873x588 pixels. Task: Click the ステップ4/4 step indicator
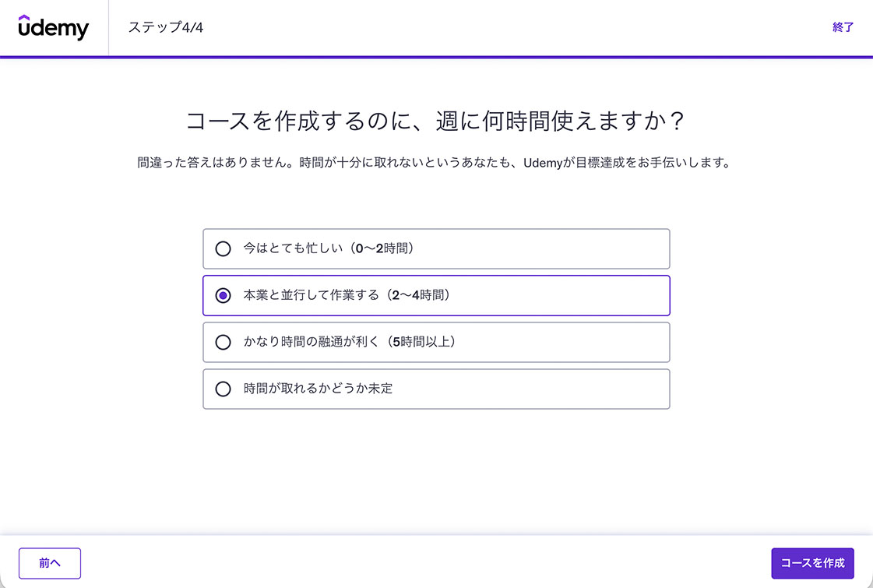(166, 28)
